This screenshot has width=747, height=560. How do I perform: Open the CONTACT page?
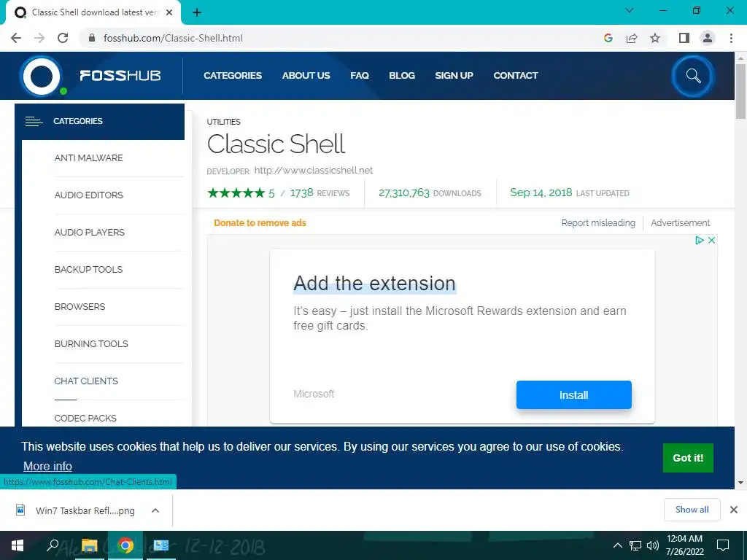tap(516, 76)
